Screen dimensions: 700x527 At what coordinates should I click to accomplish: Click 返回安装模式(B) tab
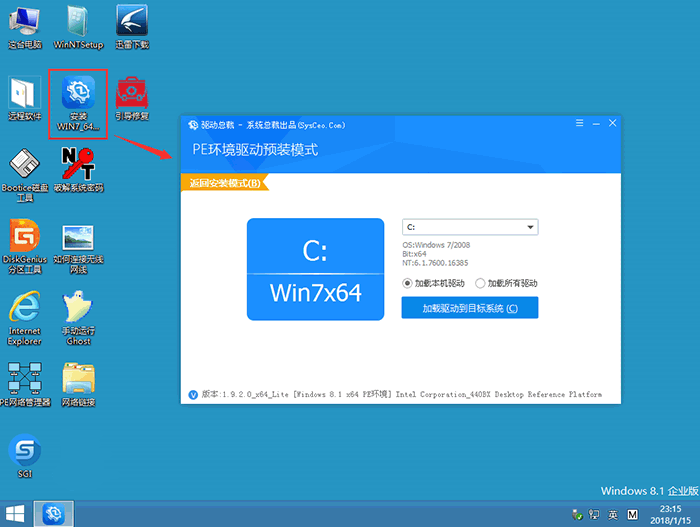coord(225,183)
